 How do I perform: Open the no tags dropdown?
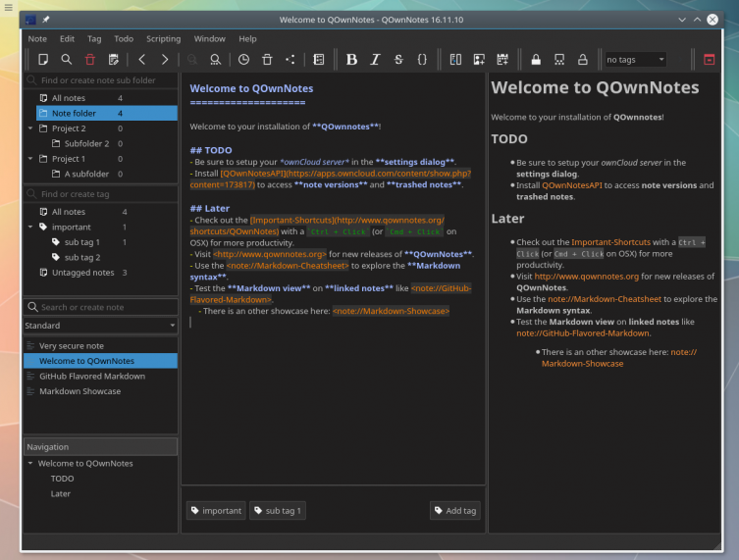coord(635,60)
